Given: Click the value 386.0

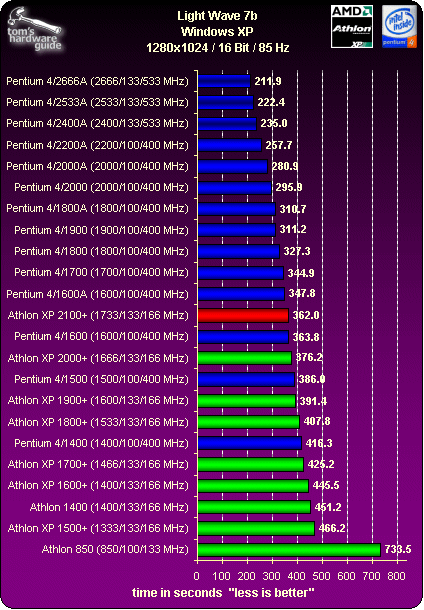Looking at the screenshot, I should pos(312,379).
